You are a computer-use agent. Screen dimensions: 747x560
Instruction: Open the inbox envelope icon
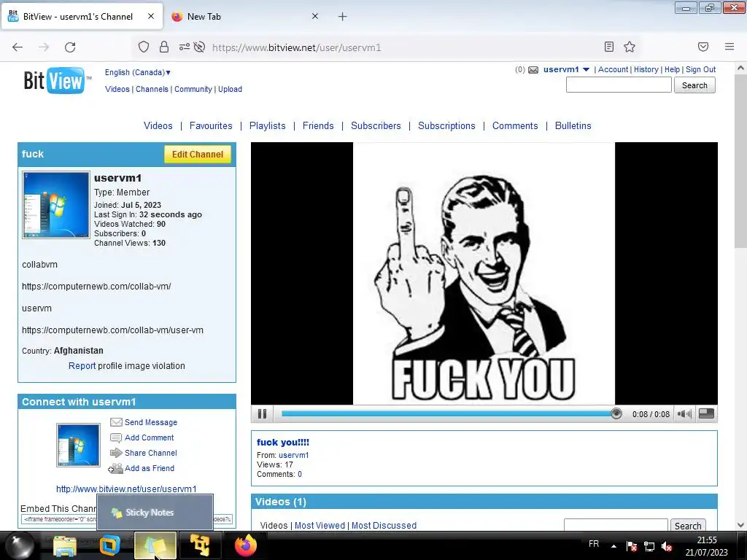click(x=533, y=70)
